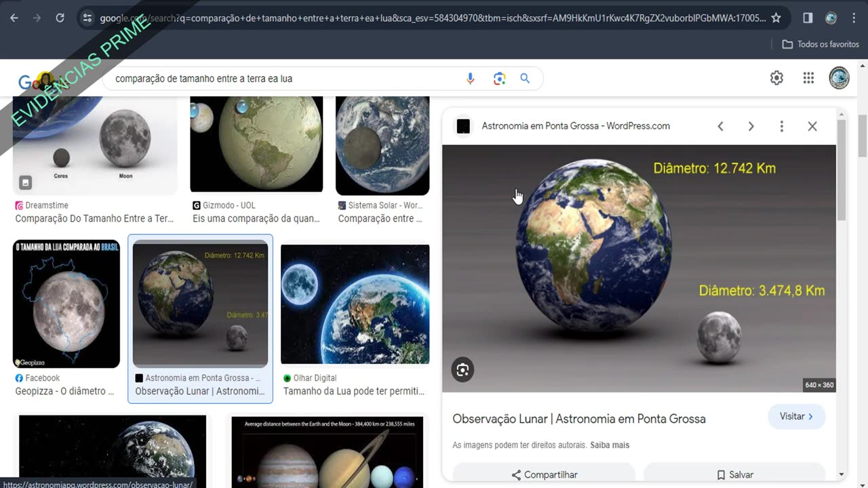Open the Chrome profile avatar in the toolbar
Viewport: 868px width, 488px height.
[831, 18]
